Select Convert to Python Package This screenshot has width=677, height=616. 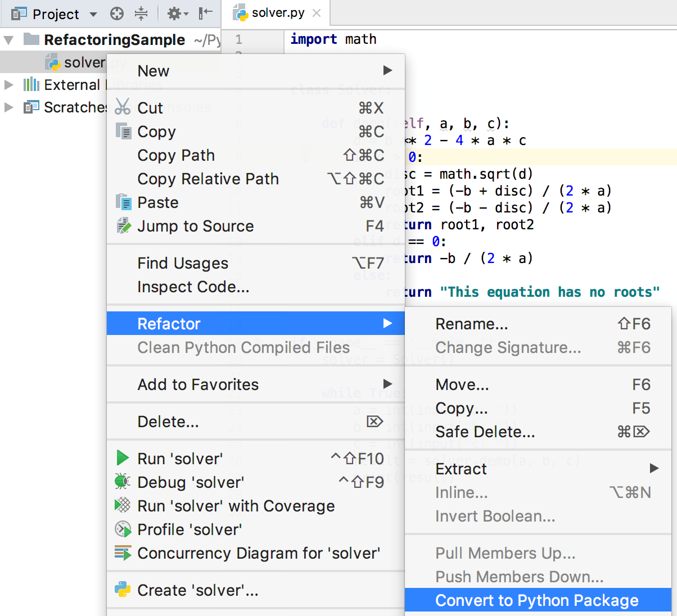click(538, 600)
